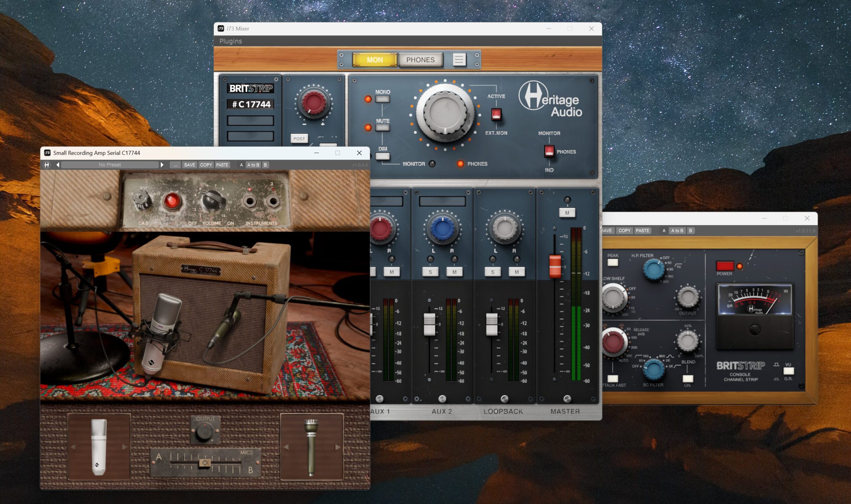Image resolution: width=851 pixels, height=504 pixels.
Task: Switch to the MON tab
Action: (375, 60)
